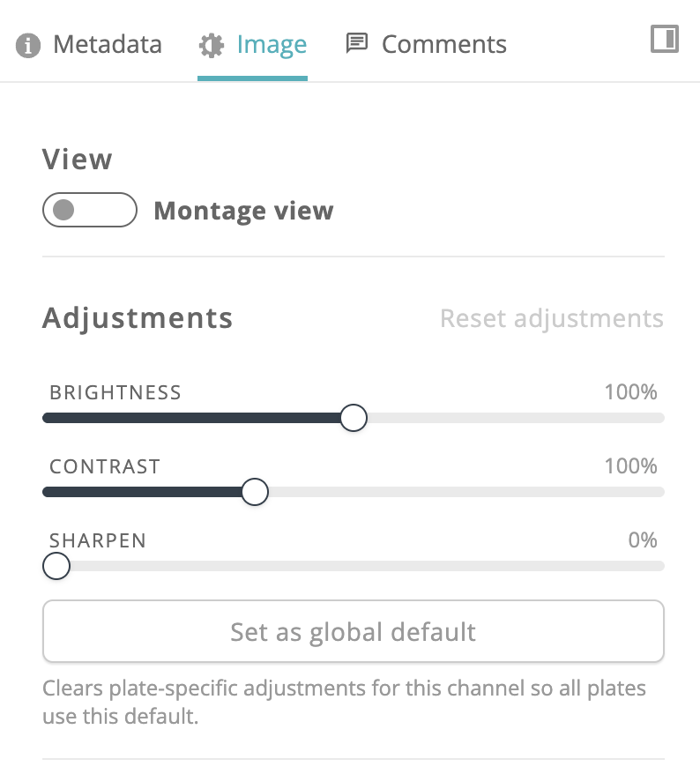Click Set as global default button
Image resolution: width=700 pixels, height=774 pixels.
pyautogui.click(x=354, y=631)
